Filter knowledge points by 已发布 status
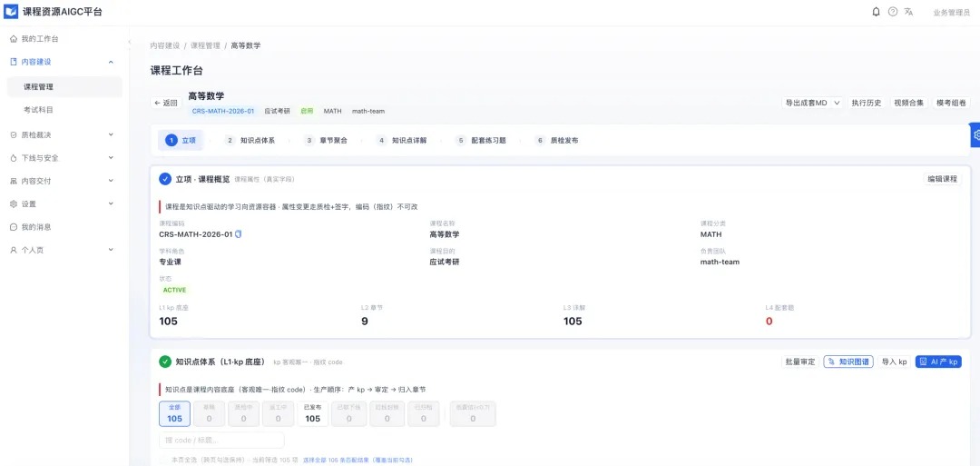The width and height of the screenshot is (980, 466). 312,413
